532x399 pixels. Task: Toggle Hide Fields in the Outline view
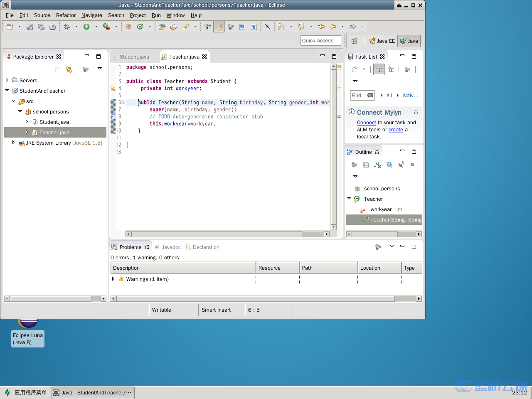point(389,165)
